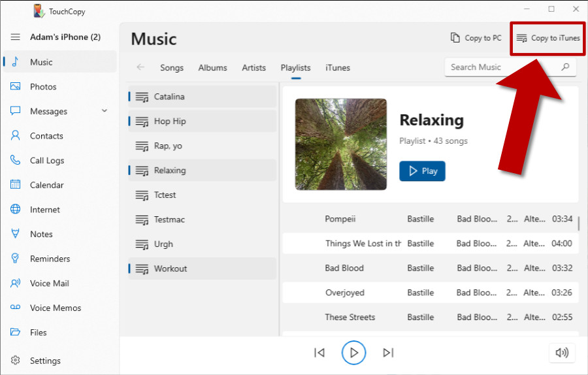Skip to next track
The width and height of the screenshot is (588, 375).
pyautogui.click(x=388, y=353)
